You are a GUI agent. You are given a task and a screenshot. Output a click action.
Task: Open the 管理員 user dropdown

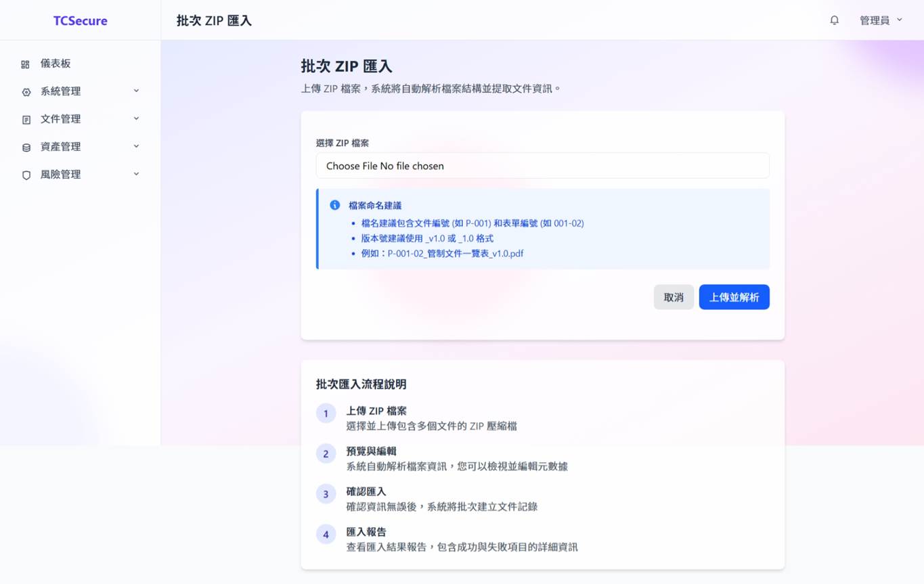881,20
